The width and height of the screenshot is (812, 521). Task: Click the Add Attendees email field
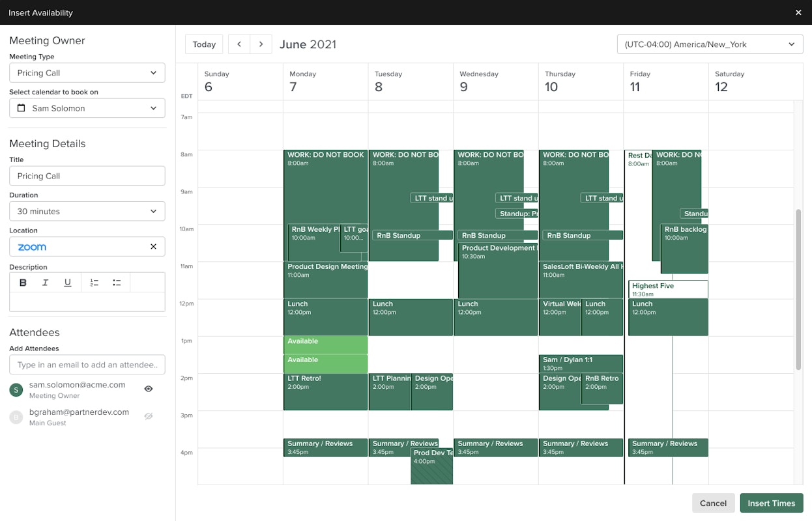87,365
